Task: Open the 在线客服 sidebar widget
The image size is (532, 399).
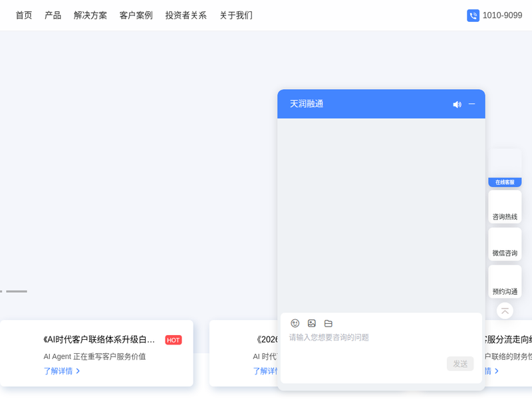Action: tap(505, 168)
